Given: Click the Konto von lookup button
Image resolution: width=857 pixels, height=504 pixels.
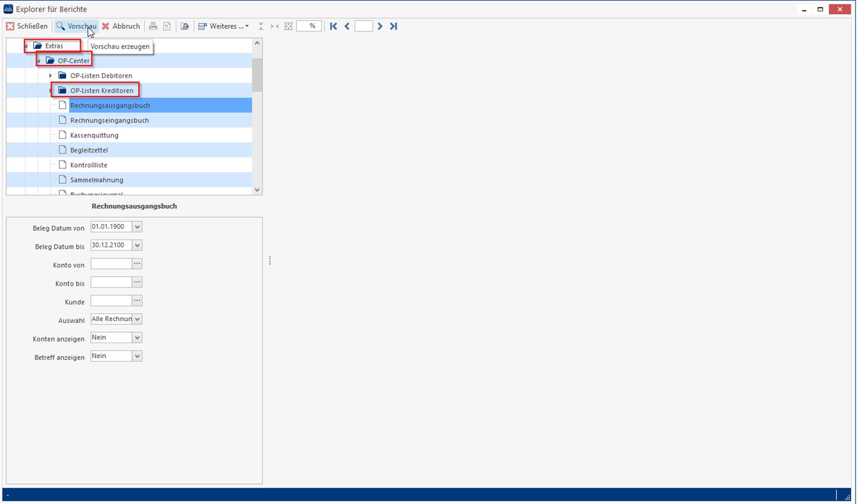Looking at the screenshot, I should pos(137,264).
